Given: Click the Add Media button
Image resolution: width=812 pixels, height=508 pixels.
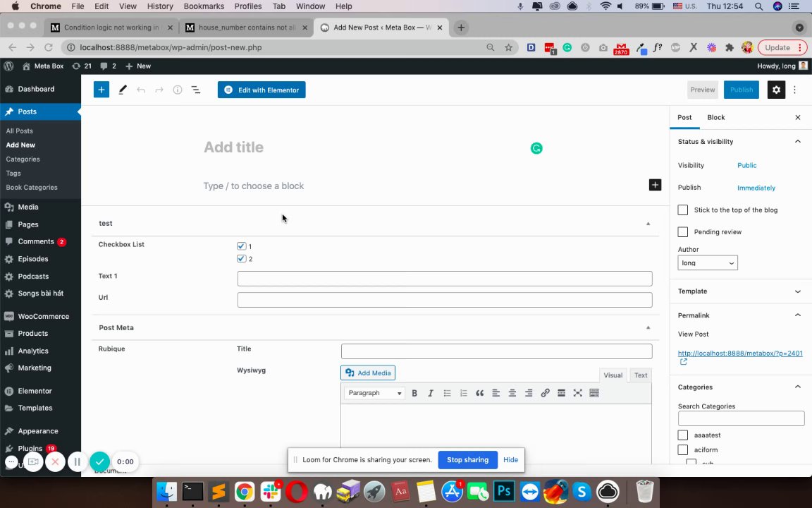Looking at the screenshot, I should [368, 373].
